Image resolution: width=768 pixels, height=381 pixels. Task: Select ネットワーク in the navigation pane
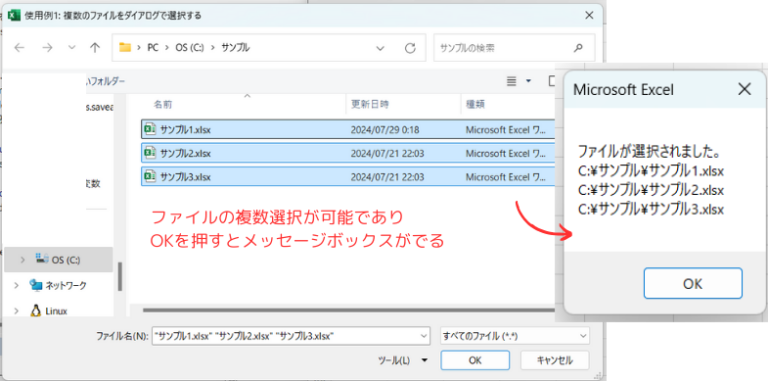coord(66,285)
